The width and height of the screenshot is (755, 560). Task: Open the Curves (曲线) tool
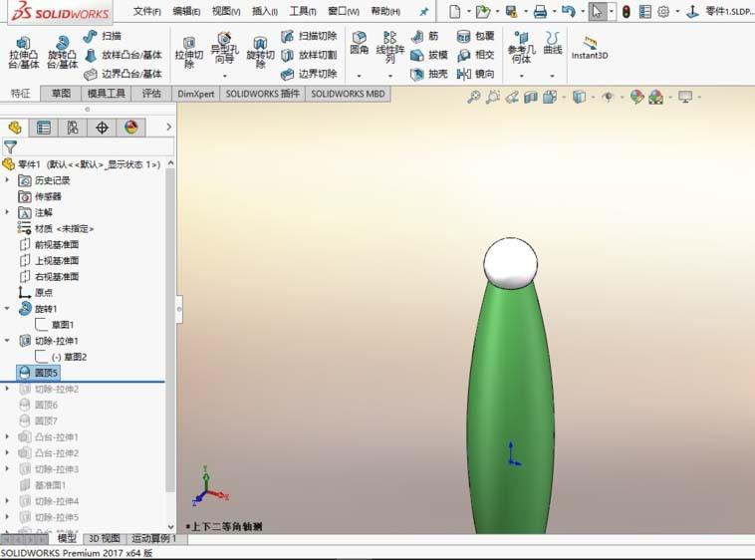click(552, 43)
